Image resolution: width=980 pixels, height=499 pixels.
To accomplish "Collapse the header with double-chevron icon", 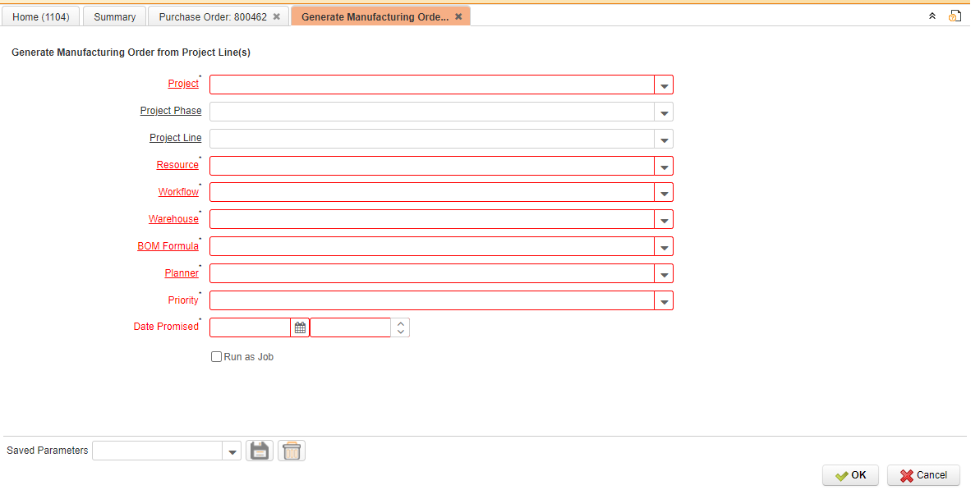I will click(x=932, y=16).
